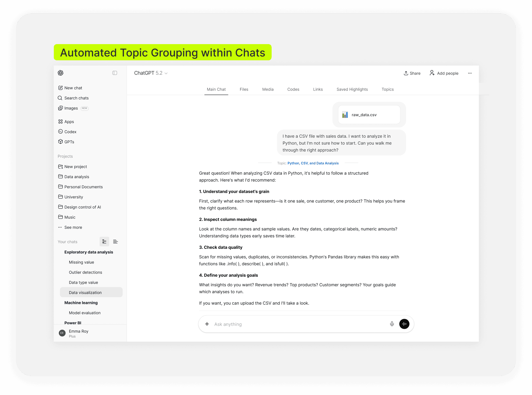Open the three-dot more options menu
The height and width of the screenshot is (395, 532).
[470, 73]
